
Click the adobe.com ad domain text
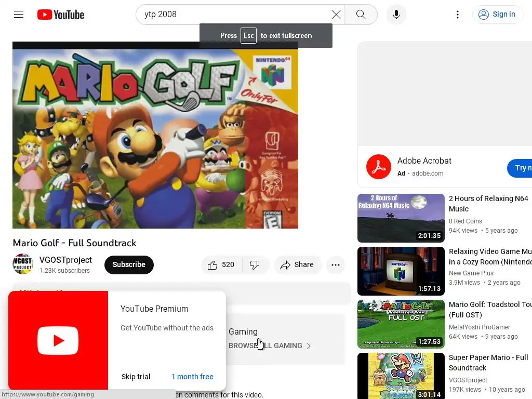[x=428, y=174]
